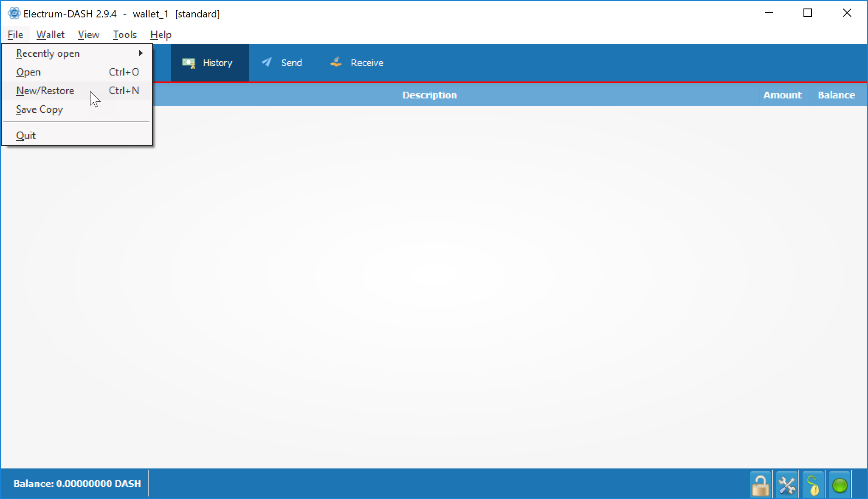Click the Description column header
868x499 pixels.
coord(429,95)
